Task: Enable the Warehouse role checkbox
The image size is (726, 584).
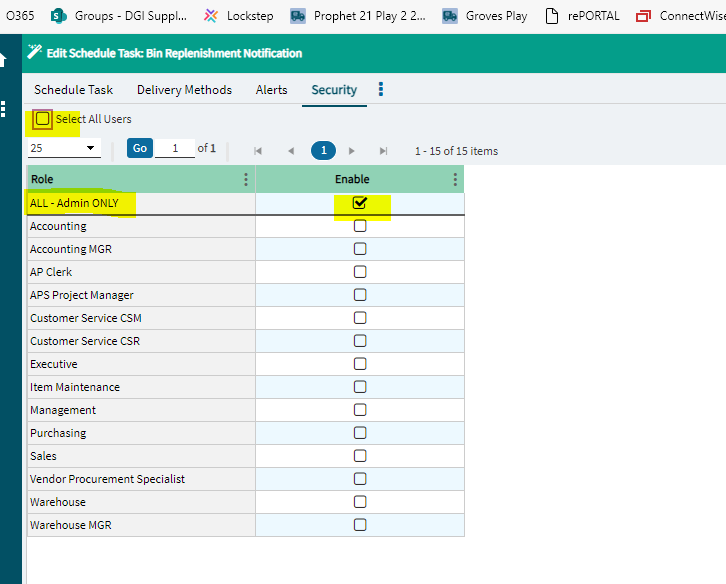Action: pyautogui.click(x=360, y=502)
